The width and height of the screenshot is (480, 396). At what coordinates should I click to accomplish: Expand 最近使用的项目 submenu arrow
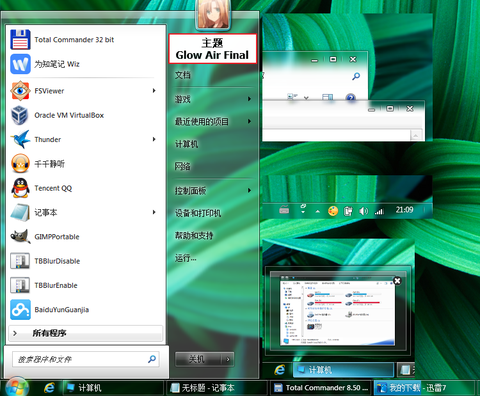tap(249, 121)
